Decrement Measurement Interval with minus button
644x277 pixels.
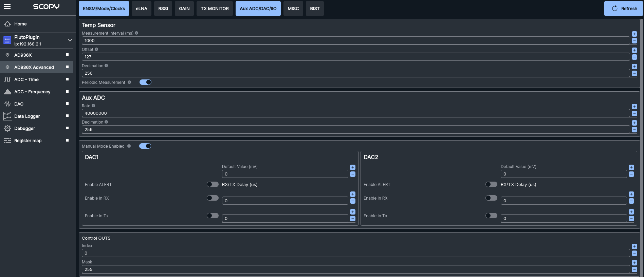634,41
